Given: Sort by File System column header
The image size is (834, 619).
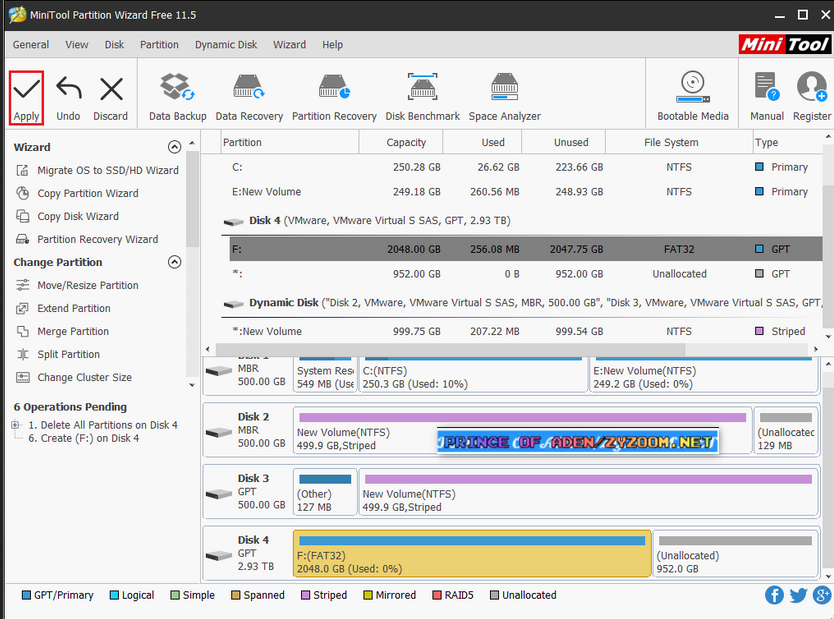Looking at the screenshot, I should tap(679, 142).
